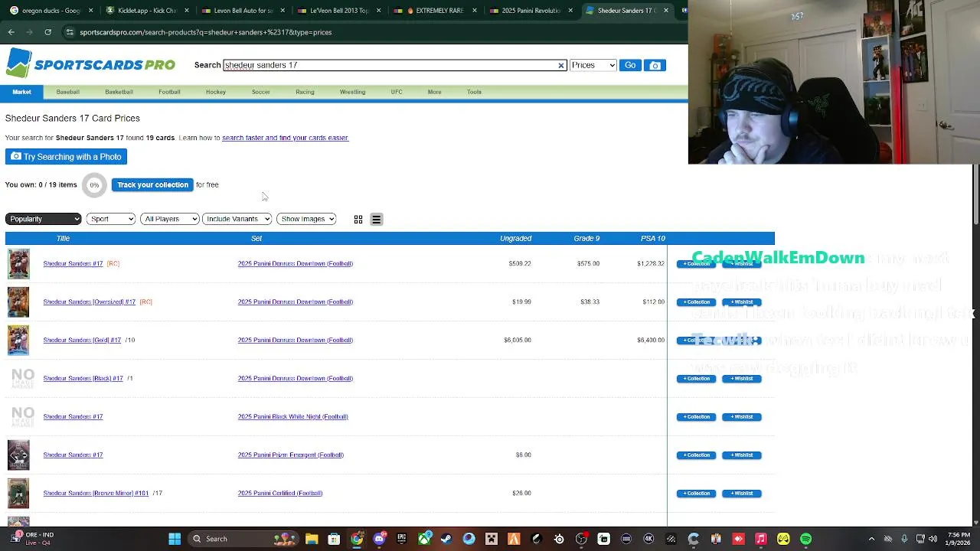Open site info icon in the address bar
Image resolution: width=980 pixels, height=551 pixels.
point(70,32)
